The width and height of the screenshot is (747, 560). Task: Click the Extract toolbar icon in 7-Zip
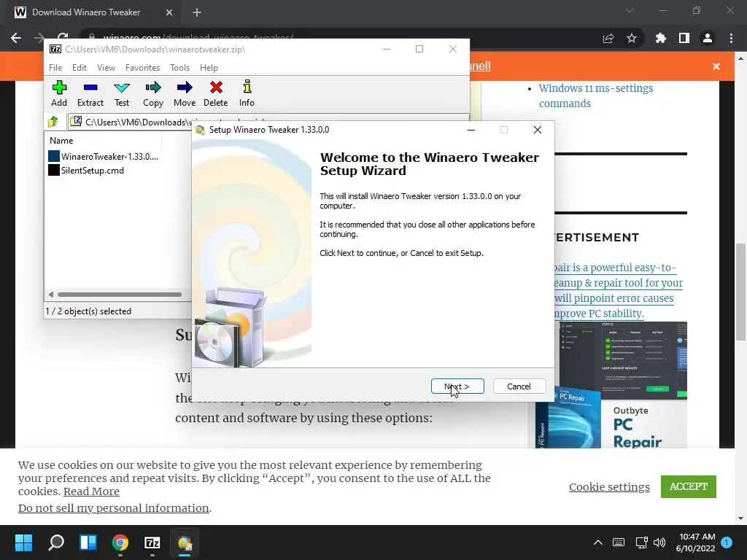pos(90,94)
